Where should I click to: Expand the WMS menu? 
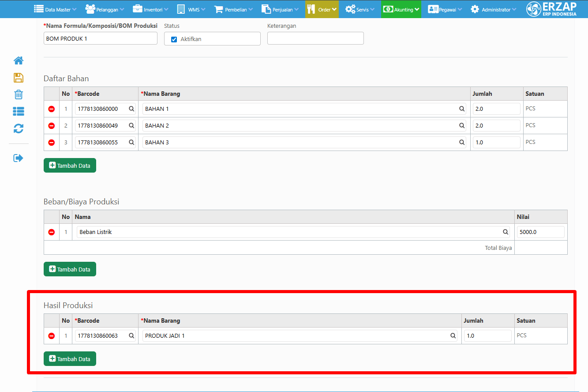click(x=191, y=9)
